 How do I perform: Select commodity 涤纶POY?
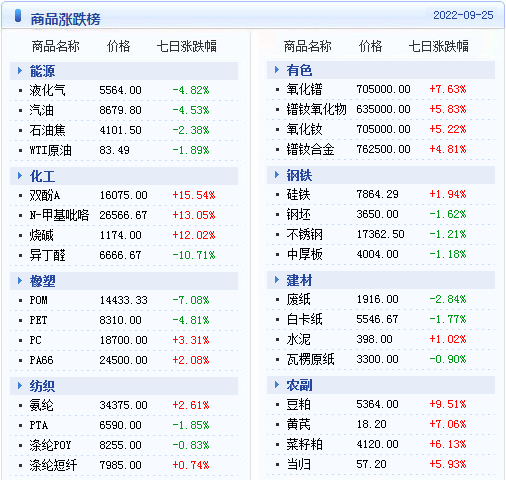[x=50, y=445]
